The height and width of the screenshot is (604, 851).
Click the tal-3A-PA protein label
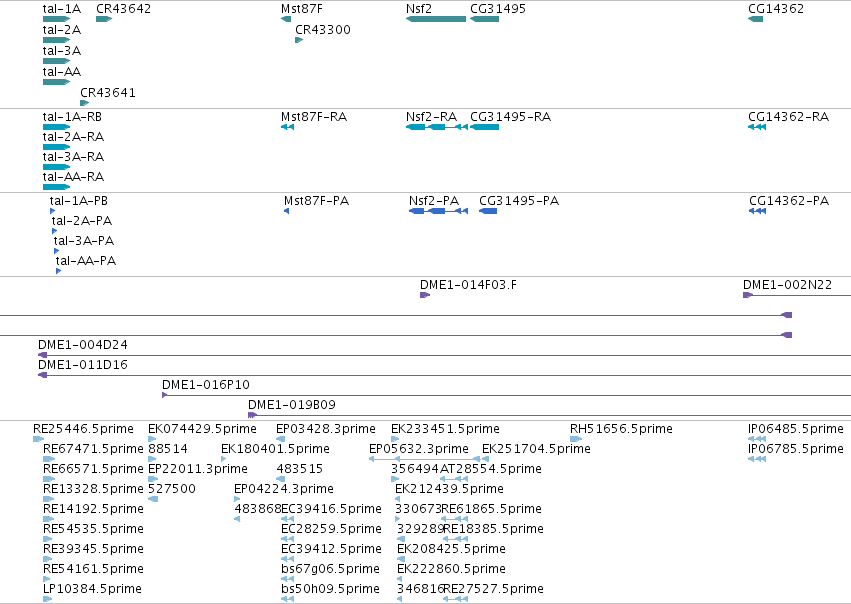(x=84, y=241)
